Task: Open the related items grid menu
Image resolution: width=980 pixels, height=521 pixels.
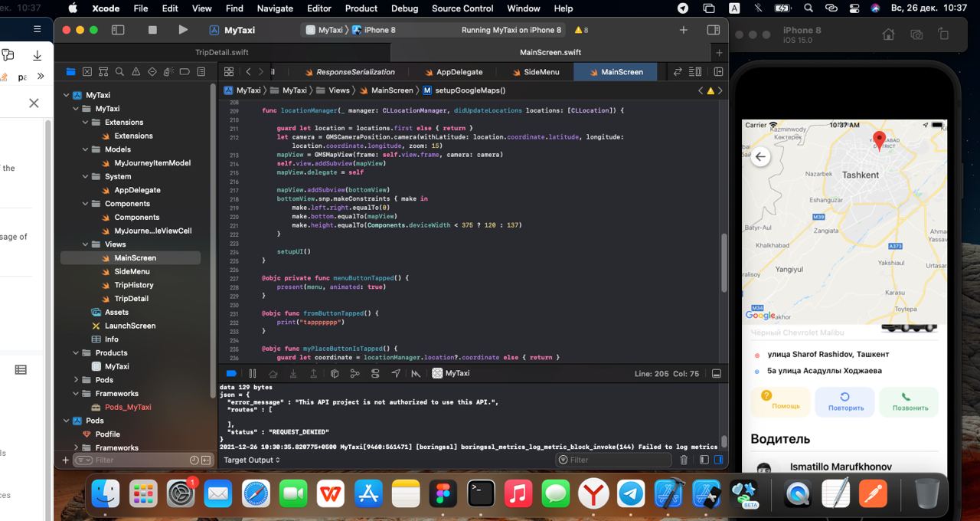Action: [228, 71]
